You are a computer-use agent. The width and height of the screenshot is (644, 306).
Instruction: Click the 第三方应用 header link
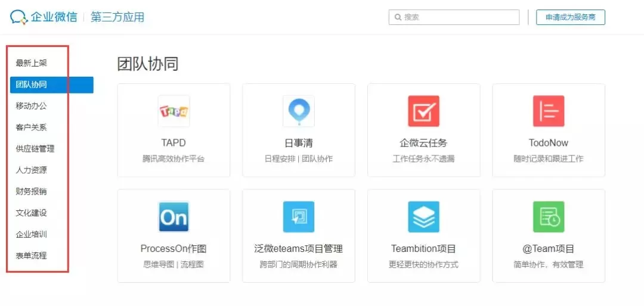(117, 17)
